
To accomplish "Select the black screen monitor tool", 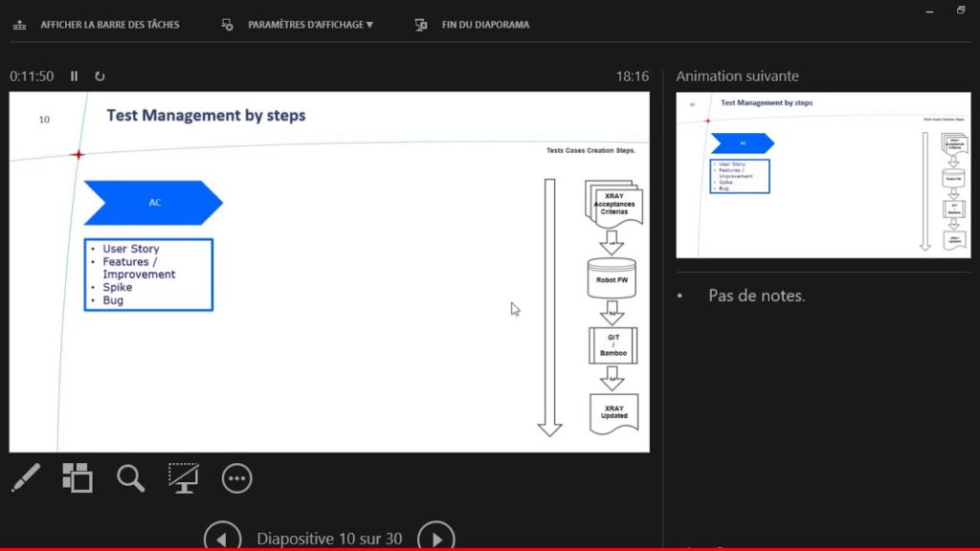I will pyautogui.click(x=184, y=477).
